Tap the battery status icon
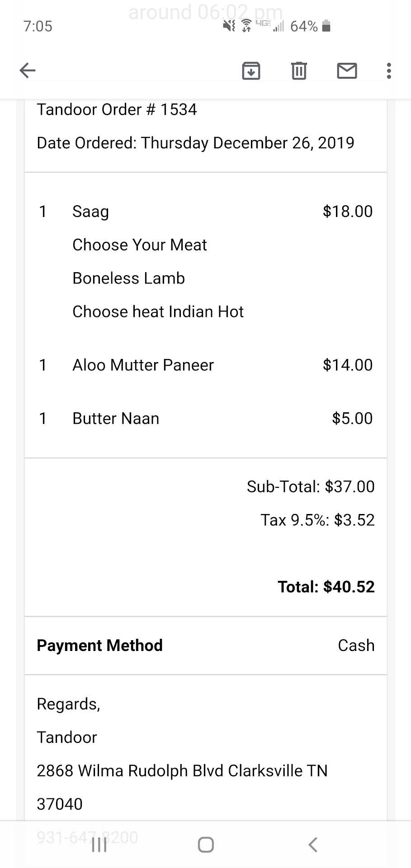This screenshot has width=411, height=868. tap(326, 26)
